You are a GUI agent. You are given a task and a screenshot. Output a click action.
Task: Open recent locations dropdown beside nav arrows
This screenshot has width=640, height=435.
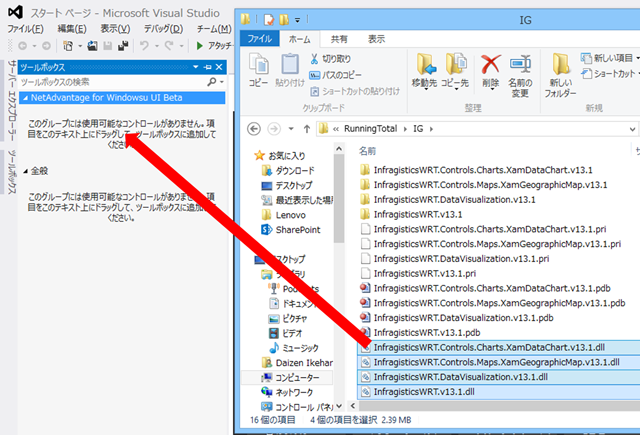(291, 129)
